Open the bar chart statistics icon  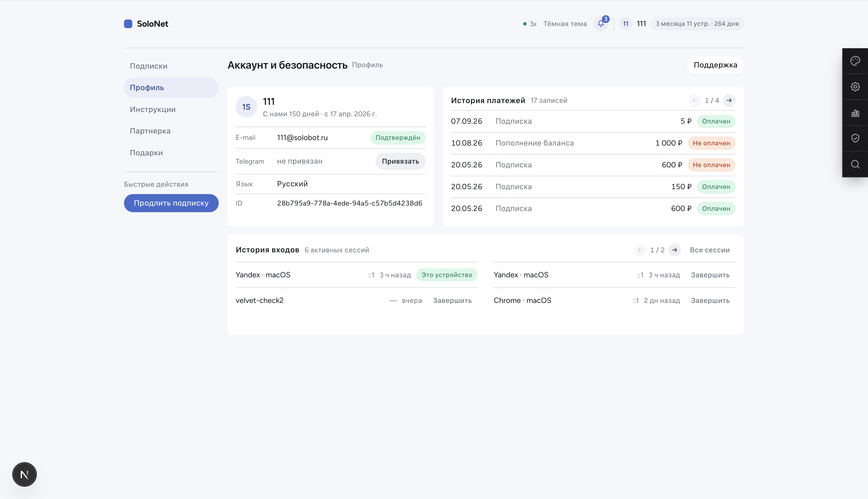pyautogui.click(x=855, y=113)
